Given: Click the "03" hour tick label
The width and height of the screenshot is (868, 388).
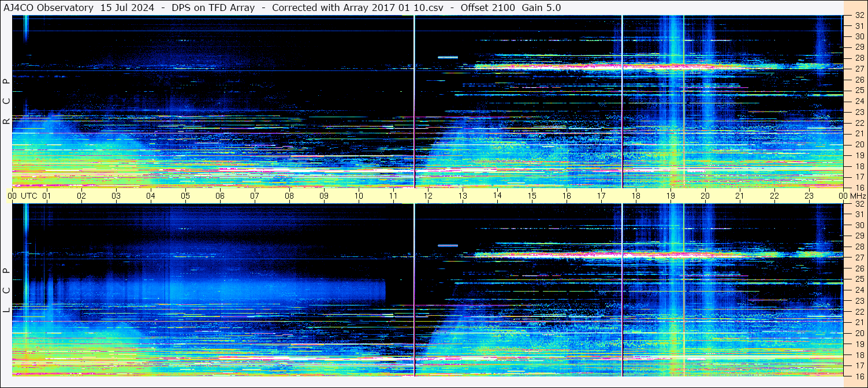Looking at the screenshot, I should (117, 196).
